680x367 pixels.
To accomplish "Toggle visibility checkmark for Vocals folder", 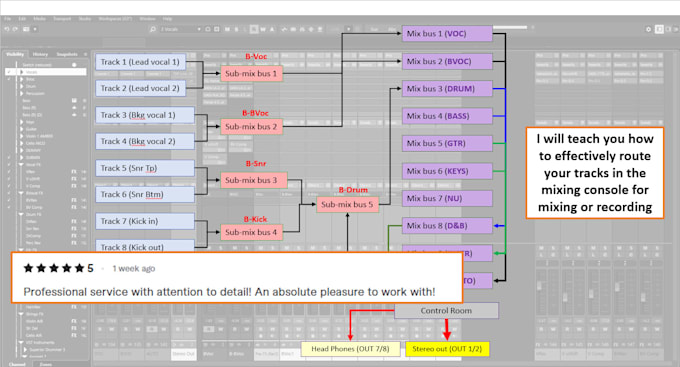I will click(x=8, y=72).
